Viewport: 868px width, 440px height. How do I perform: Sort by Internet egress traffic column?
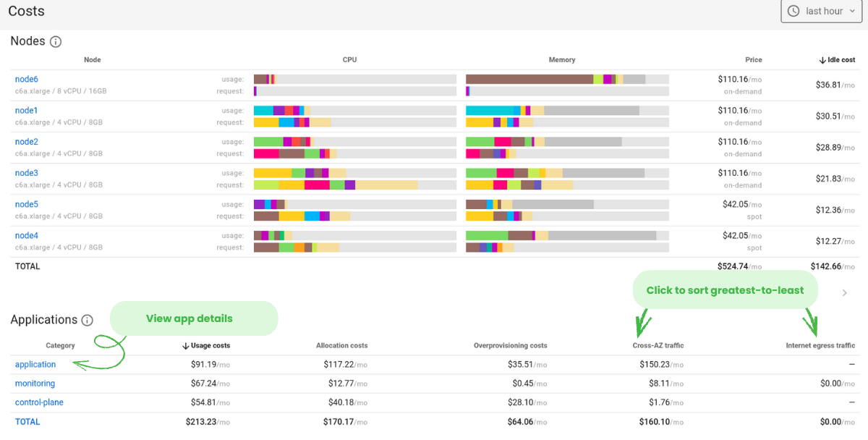820,346
